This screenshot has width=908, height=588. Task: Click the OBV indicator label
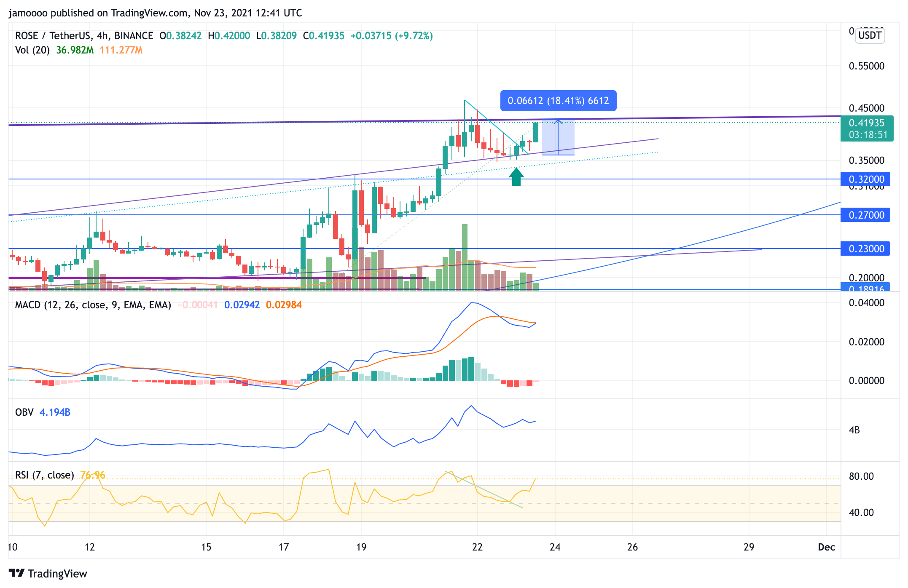tap(24, 412)
